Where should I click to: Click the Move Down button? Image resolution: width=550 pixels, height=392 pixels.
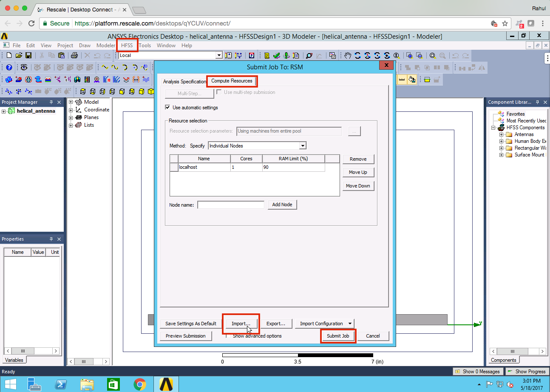point(358,186)
